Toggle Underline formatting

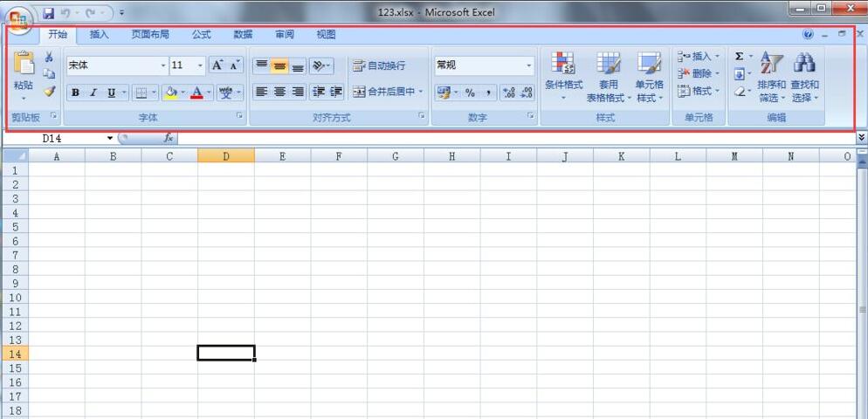111,93
